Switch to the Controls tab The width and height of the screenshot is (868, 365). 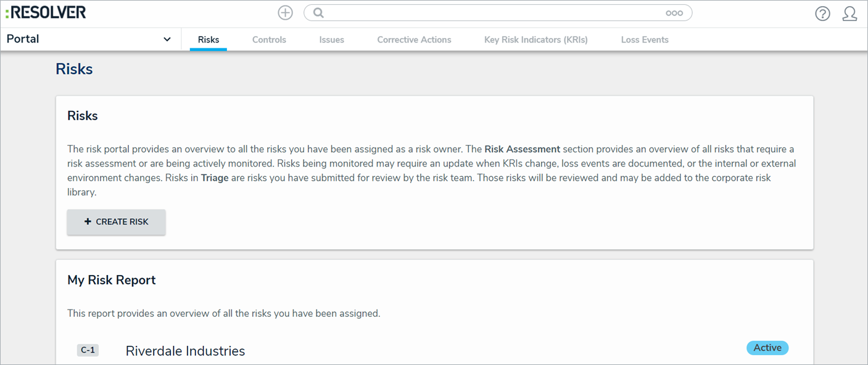click(x=269, y=39)
